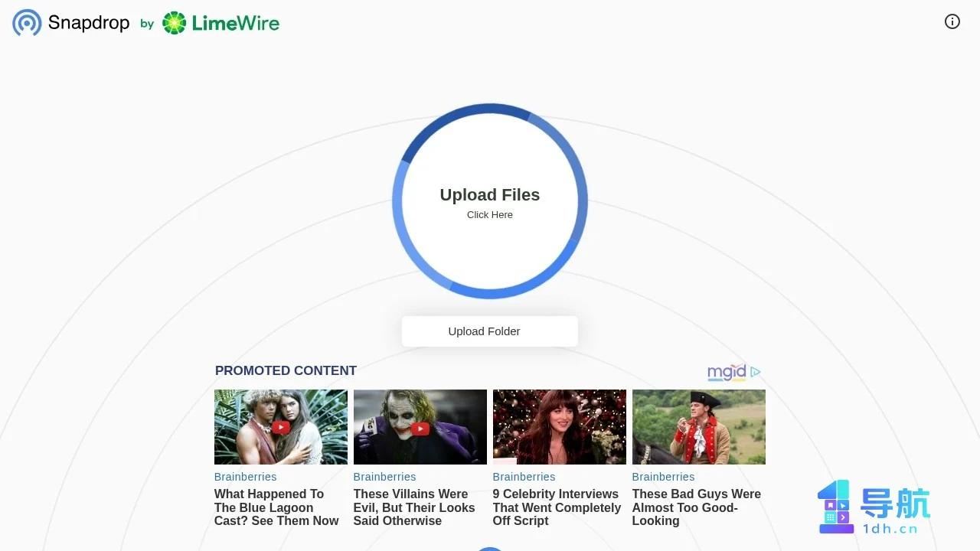Open 'These Villains Were Evil' article link
This screenshot has width=980, height=551.
414,507
